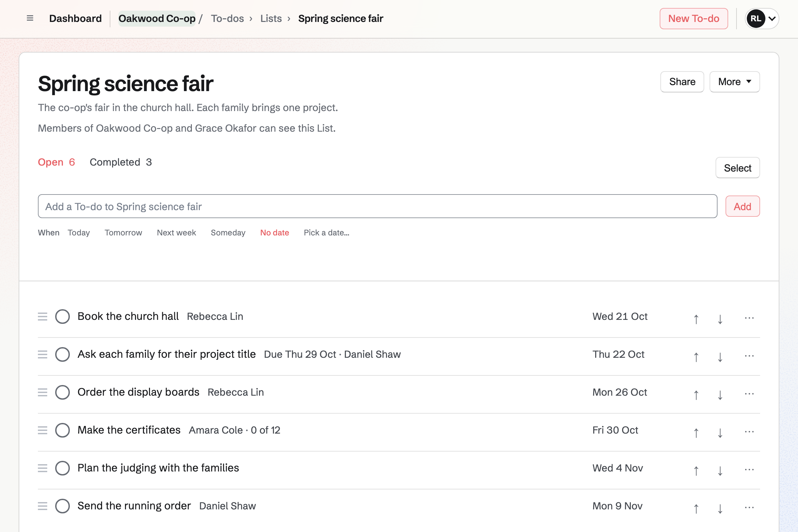Go to Lists breadcrumb
Image resolution: width=798 pixels, height=532 pixels.
[x=271, y=18]
